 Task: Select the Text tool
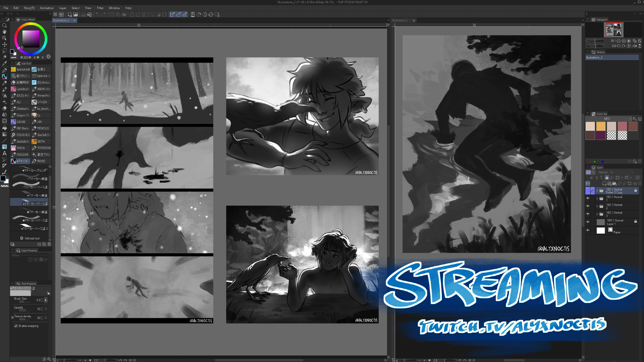(5, 153)
